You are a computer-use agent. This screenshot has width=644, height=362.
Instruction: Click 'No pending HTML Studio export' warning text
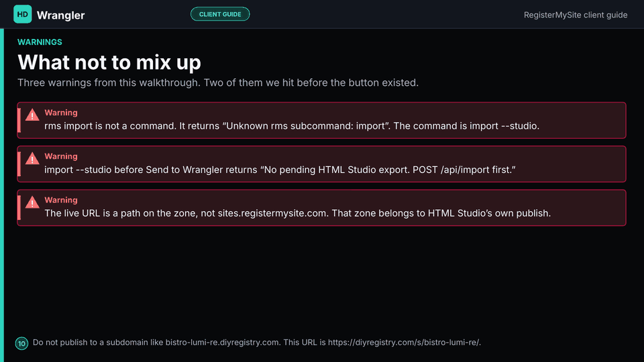click(x=280, y=170)
